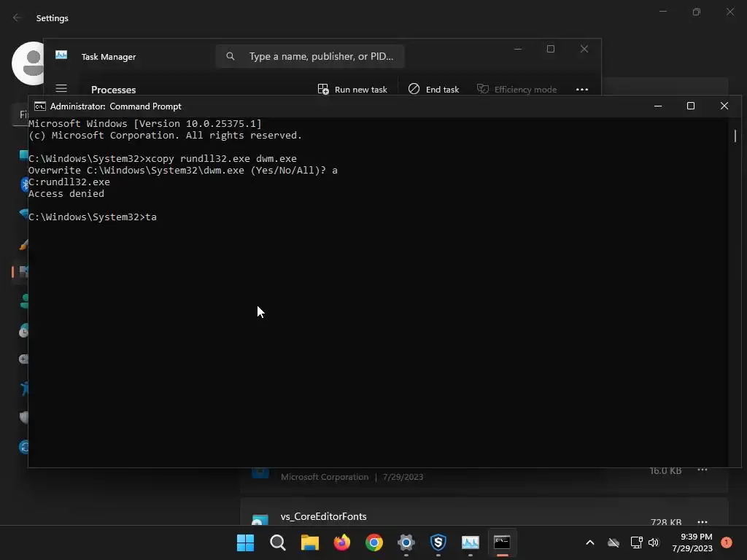Click End task in Task Manager

click(433, 89)
